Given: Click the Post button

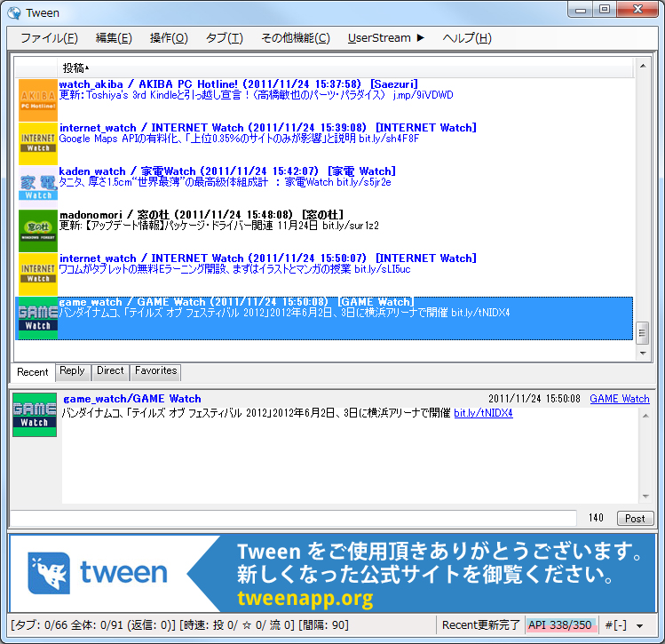Looking at the screenshot, I should (635, 519).
